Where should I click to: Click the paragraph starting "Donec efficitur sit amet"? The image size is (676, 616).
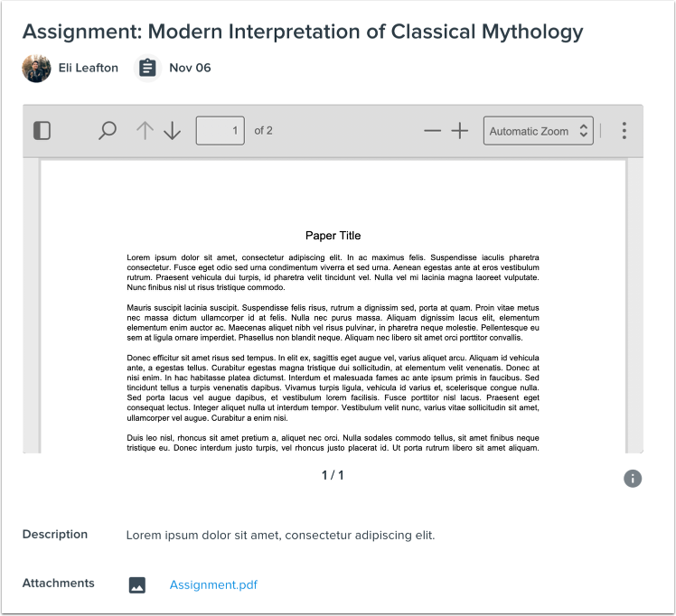point(333,387)
